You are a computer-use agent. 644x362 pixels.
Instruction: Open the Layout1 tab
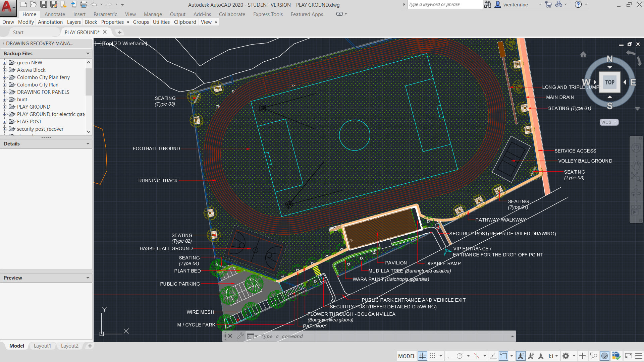coord(42,346)
